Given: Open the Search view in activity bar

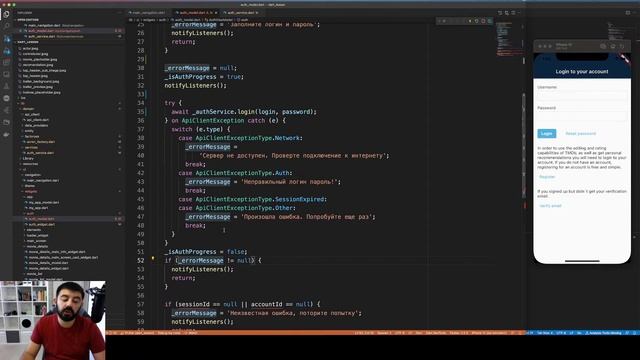Looking at the screenshot, I should 7,26.
